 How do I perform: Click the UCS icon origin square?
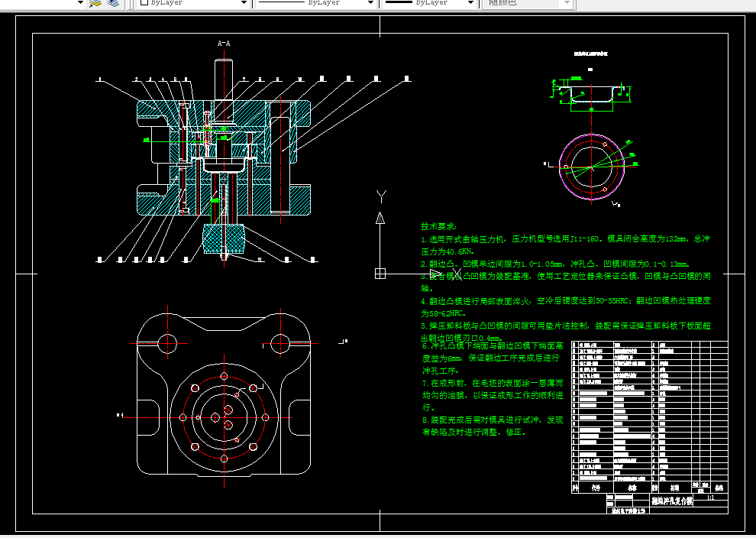(x=380, y=274)
